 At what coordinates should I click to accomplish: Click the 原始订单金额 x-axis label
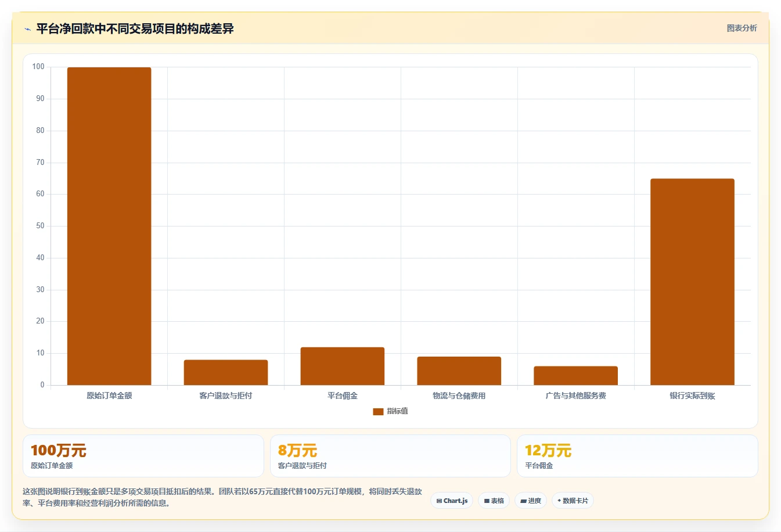point(109,396)
